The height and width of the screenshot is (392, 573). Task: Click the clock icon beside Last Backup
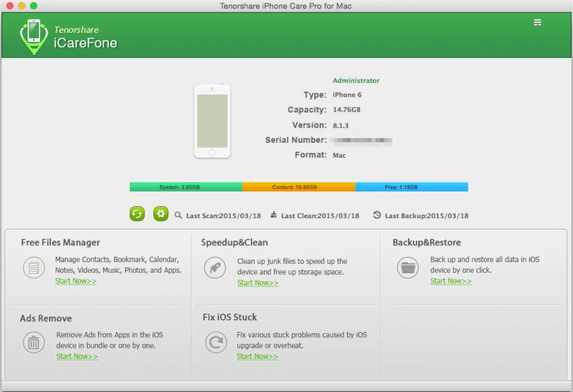(377, 215)
